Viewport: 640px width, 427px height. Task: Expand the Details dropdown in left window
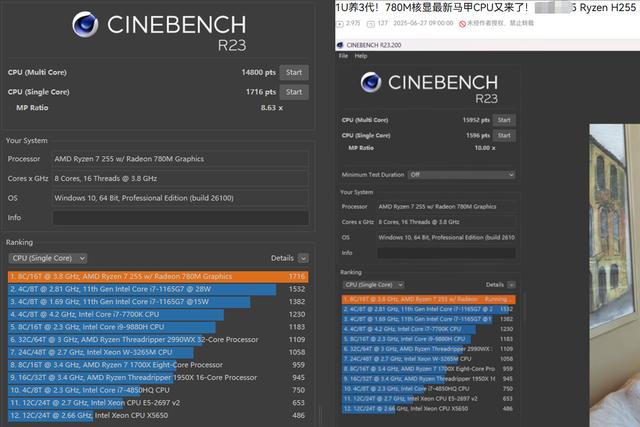pos(303,258)
